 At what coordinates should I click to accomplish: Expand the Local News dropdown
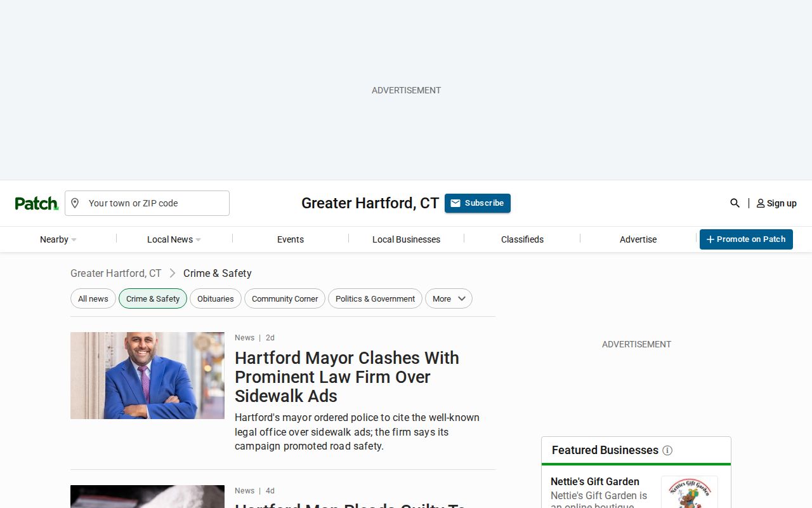[174, 239]
